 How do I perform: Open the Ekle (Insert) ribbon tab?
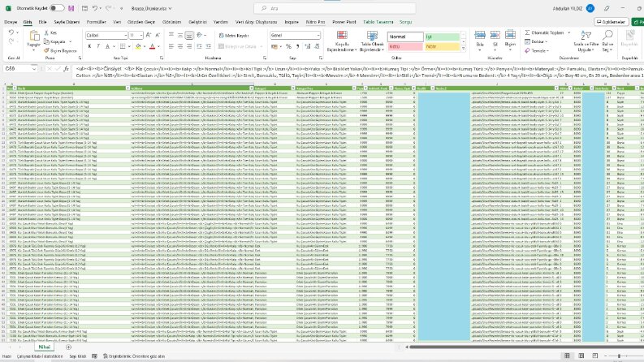click(x=42, y=22)
